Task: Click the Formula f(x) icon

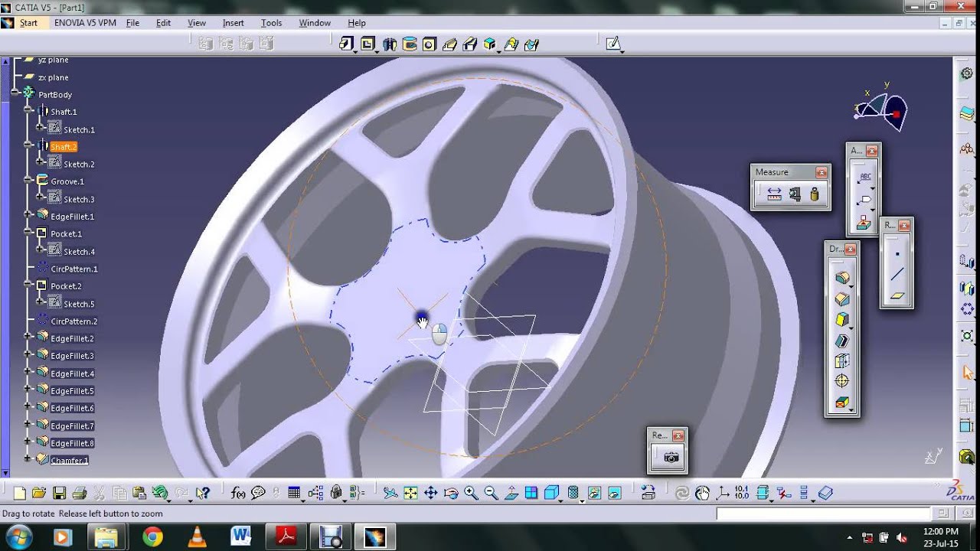Action: (238, 494)
